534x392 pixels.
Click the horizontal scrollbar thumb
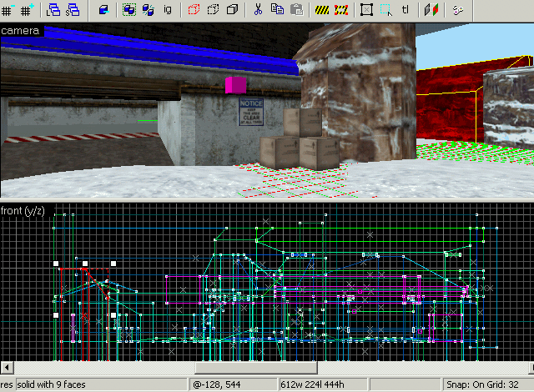tap(256, 368)
